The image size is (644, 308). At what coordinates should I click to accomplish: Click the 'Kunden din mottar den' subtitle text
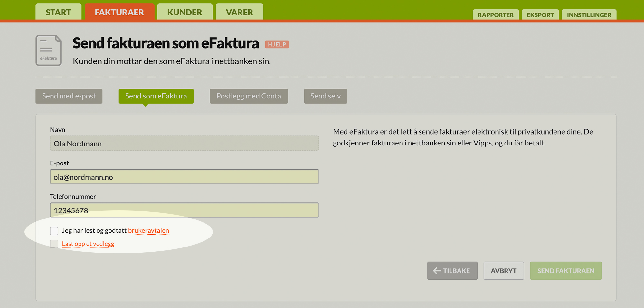coord(172,61)
